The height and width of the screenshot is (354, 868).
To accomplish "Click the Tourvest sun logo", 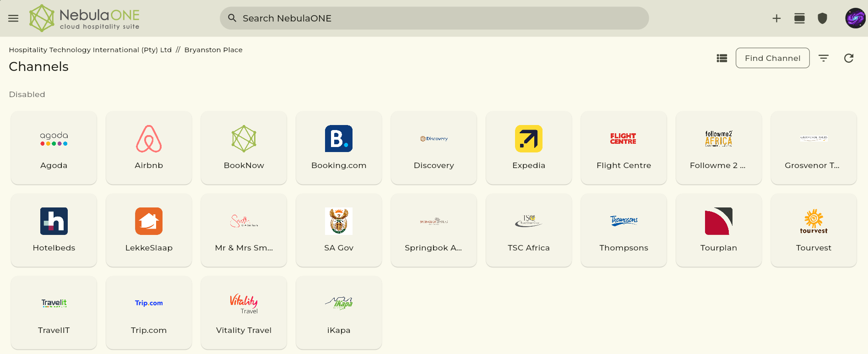I will point(814,221).
